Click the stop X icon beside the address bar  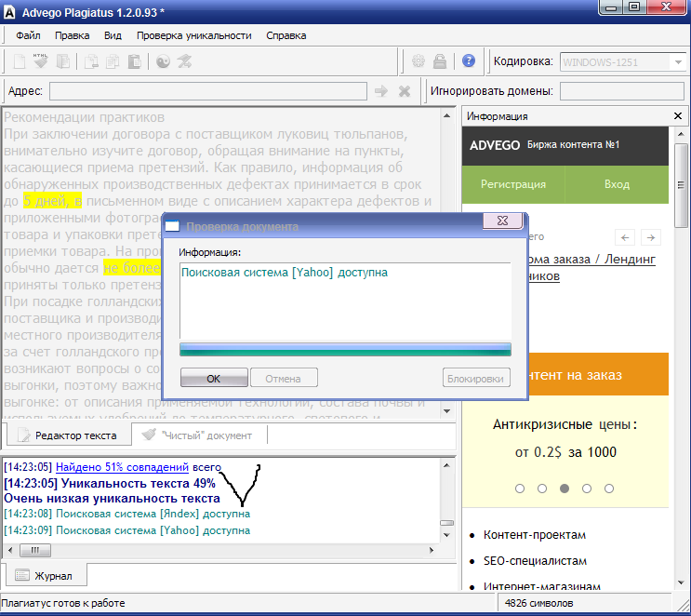click(x=405, y=91)
